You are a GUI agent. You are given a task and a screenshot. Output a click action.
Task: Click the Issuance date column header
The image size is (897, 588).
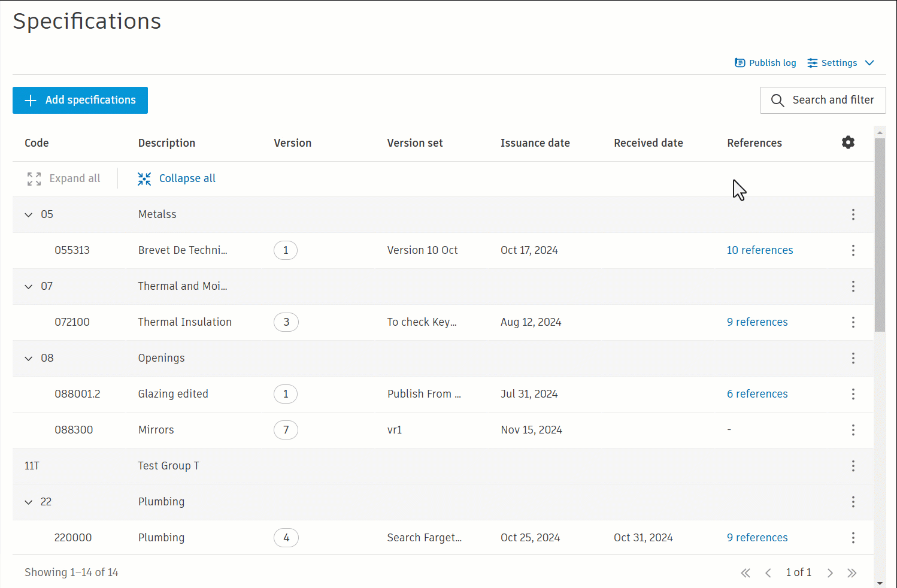tap(535, 143)
